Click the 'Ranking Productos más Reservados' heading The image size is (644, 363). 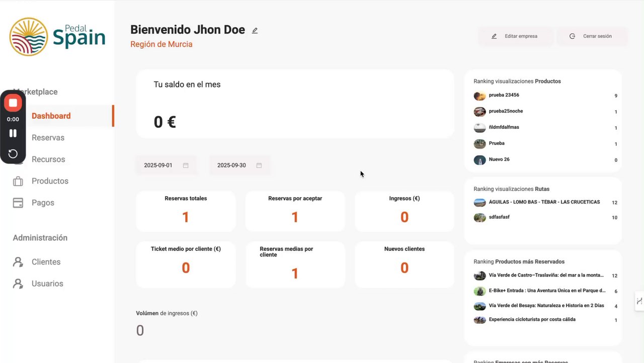[519, 261]
